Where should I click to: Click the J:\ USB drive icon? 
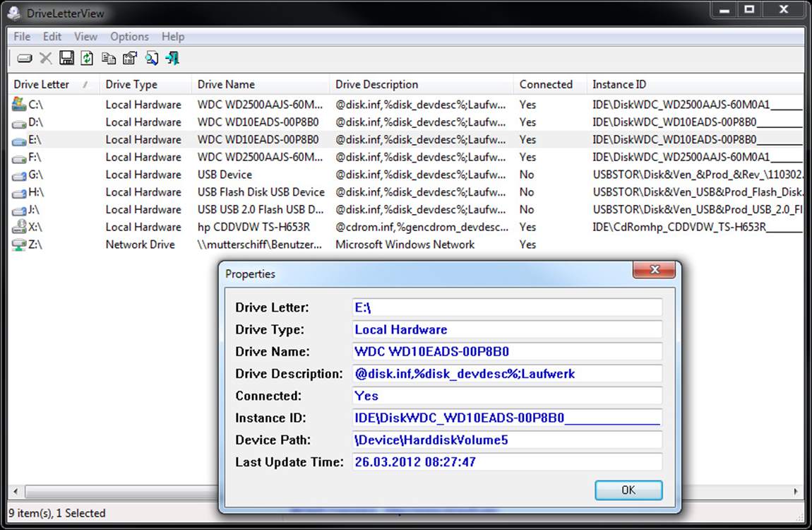click(19, 211)
